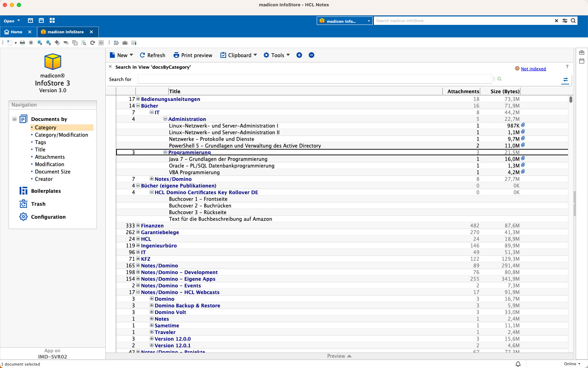This screenshot has height=368, width=588.
Task: Open the Open dropdown menu in top bar
Action: [x=12, y=21]
